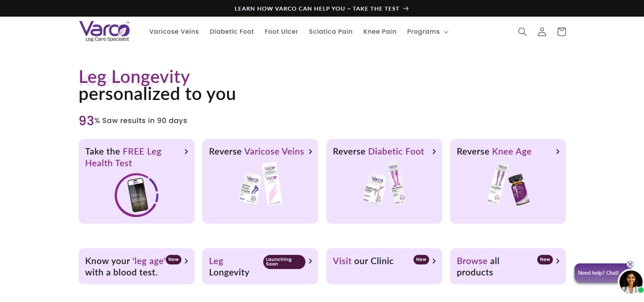644x302 pixels.
Task: Click the Need help? Chat! button
Action: (x=598, y=273)
